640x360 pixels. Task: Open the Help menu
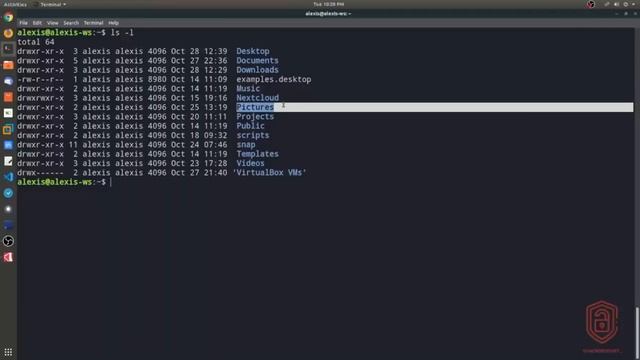(113, 23)
